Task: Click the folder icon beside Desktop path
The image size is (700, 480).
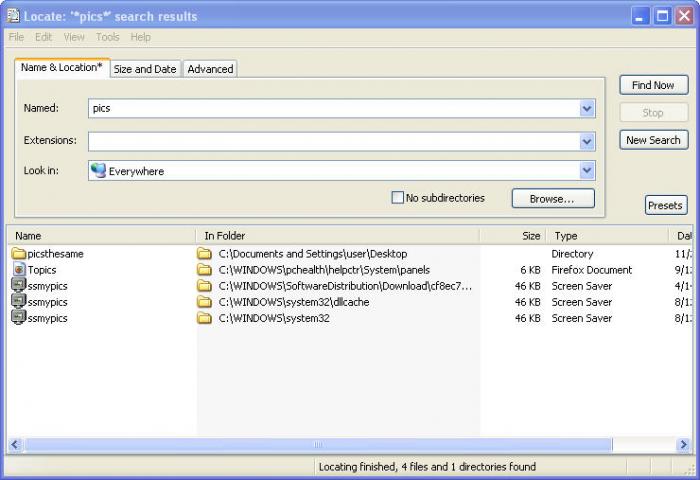Action: tap(204, 254)
